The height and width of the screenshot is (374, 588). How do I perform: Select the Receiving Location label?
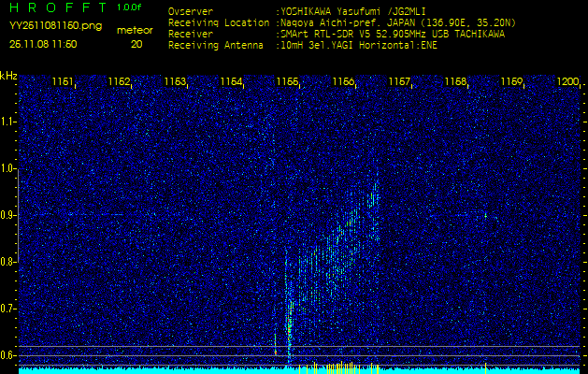coord(219,22)
